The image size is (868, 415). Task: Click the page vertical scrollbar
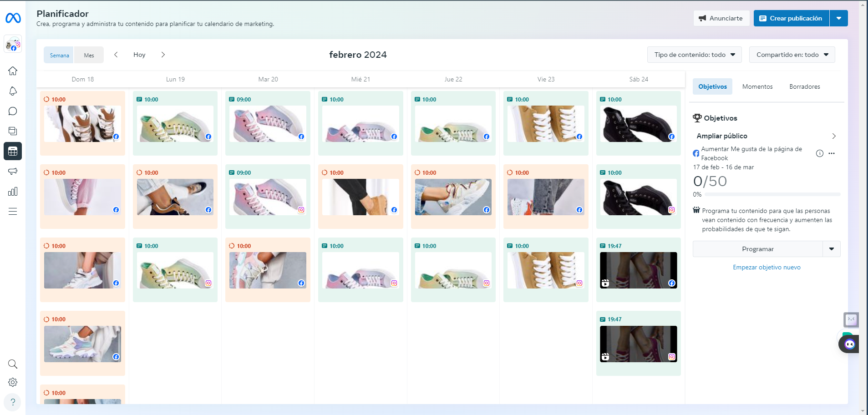863,207
